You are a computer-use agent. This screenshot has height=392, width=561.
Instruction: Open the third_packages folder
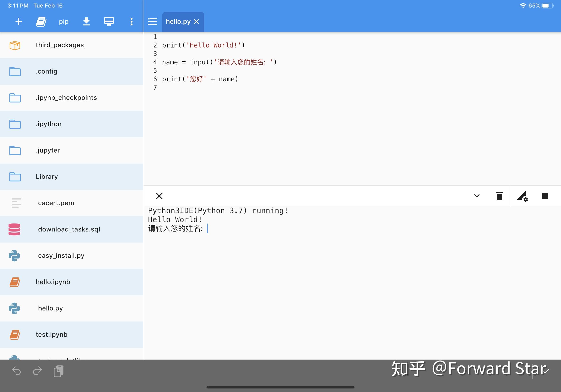pos(71,45)
